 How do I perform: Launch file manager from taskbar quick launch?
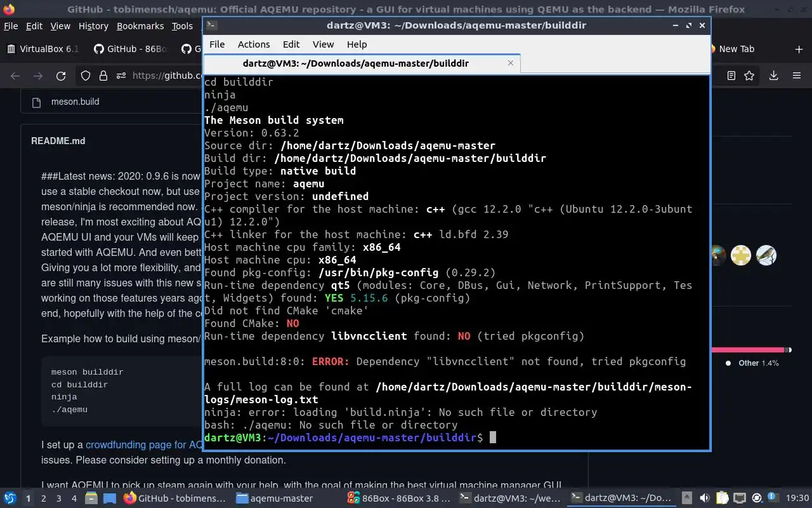[x=91, y=498]
